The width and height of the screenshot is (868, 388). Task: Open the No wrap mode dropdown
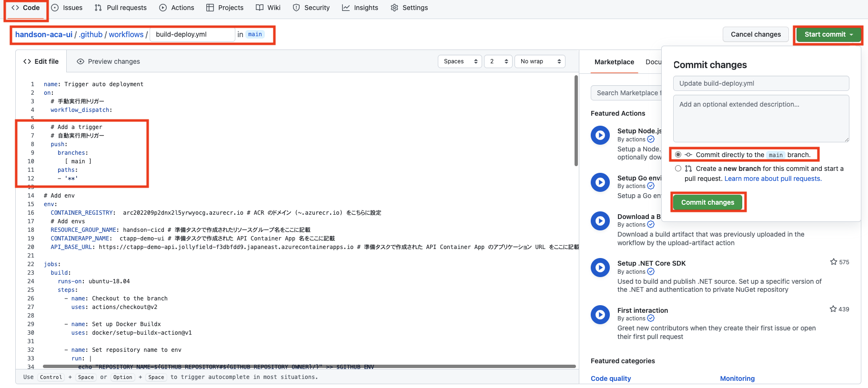click(x=540, y=61)
